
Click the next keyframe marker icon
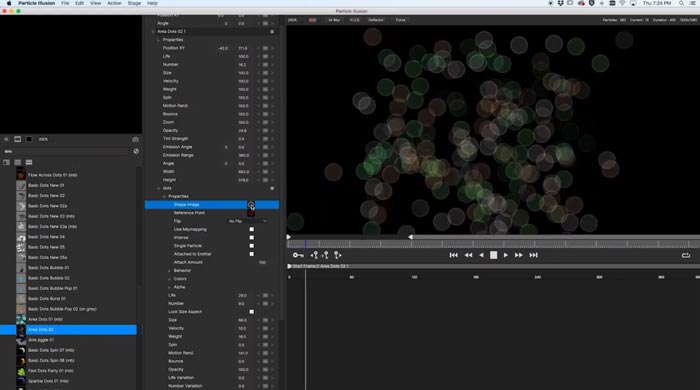point(337,255)
